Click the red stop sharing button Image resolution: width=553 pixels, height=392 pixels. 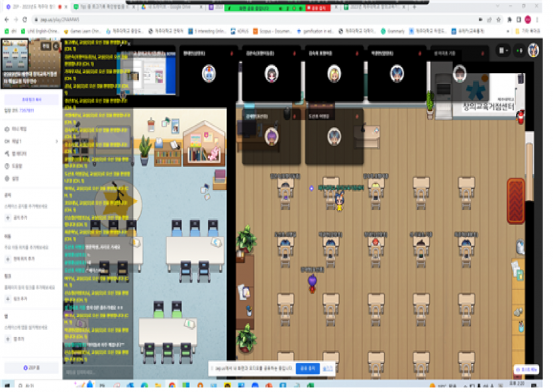coord(318,8)
